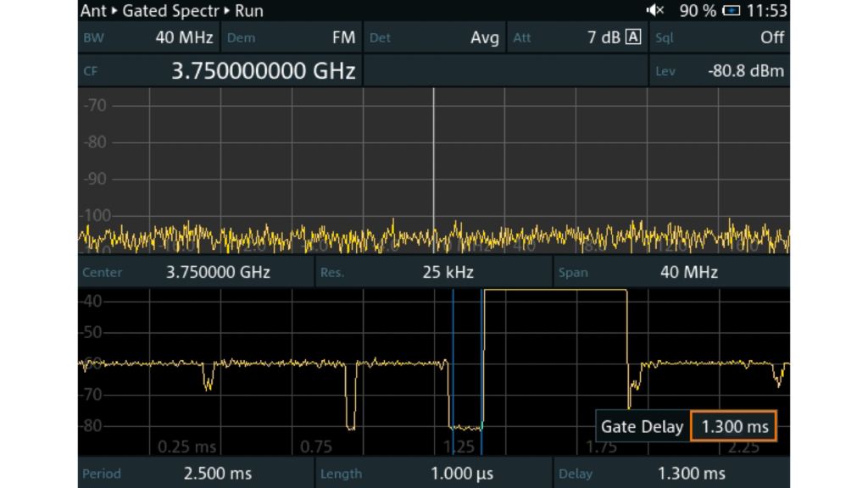The height and width of the screenshot is (488, 868).
Task: Click the blue gate marker in time trace
Action: pyautogui.click(x=453, y=356)
